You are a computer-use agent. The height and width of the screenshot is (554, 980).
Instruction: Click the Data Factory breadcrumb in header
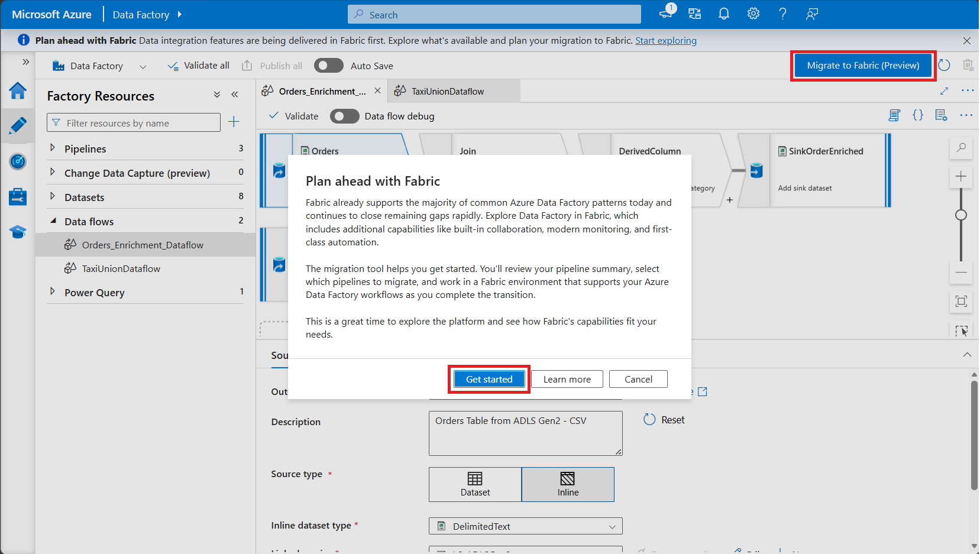click(141, 15)
